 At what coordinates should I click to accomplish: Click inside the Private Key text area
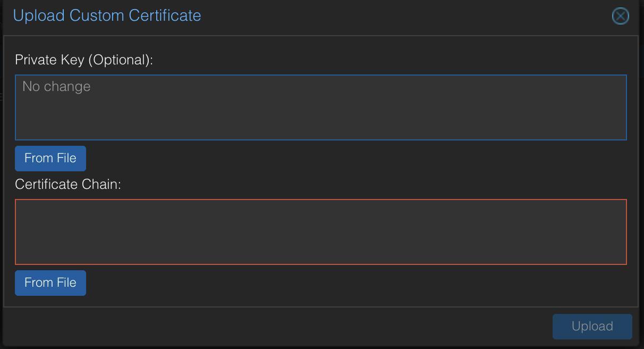coord(321,107)
